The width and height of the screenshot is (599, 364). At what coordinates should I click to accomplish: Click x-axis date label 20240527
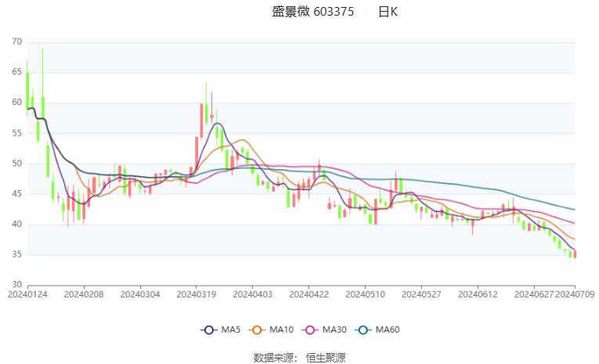tap(421, 294)
